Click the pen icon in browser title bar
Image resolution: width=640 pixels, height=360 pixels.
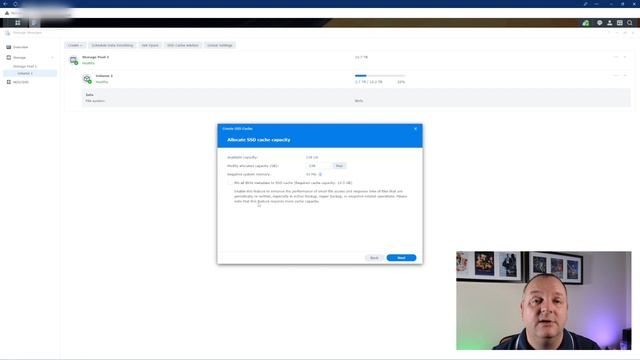(585, 4)
